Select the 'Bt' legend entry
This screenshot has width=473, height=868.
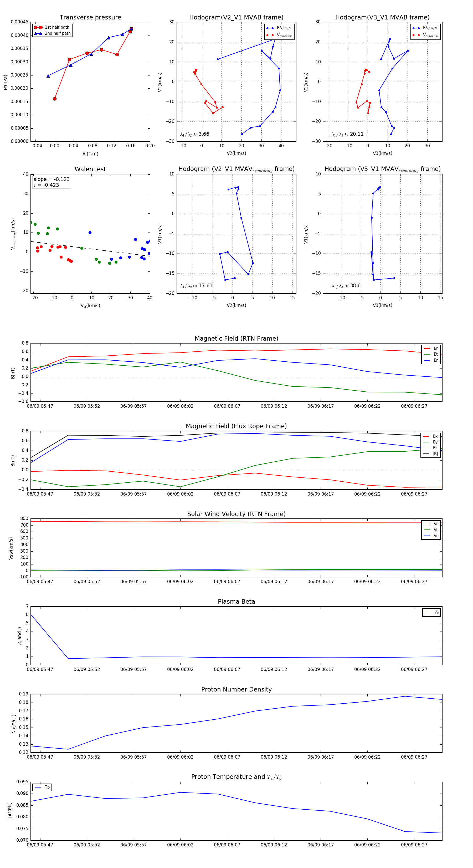[x=431, y=354]
